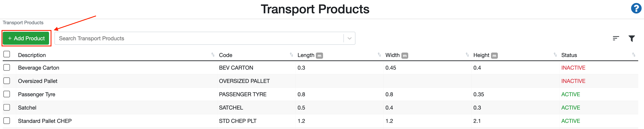Open filter options via the funnel icon
This screenshot has width=644, height=129.
[632, 38]
